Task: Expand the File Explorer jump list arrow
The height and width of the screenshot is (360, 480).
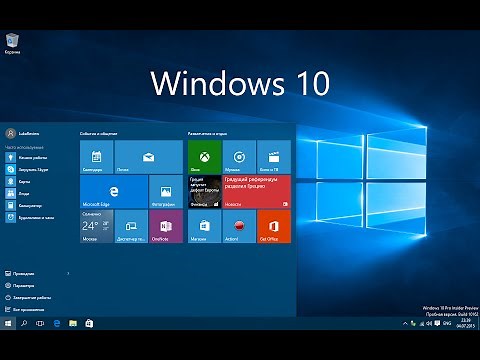Action: click(x=68, y=273)
